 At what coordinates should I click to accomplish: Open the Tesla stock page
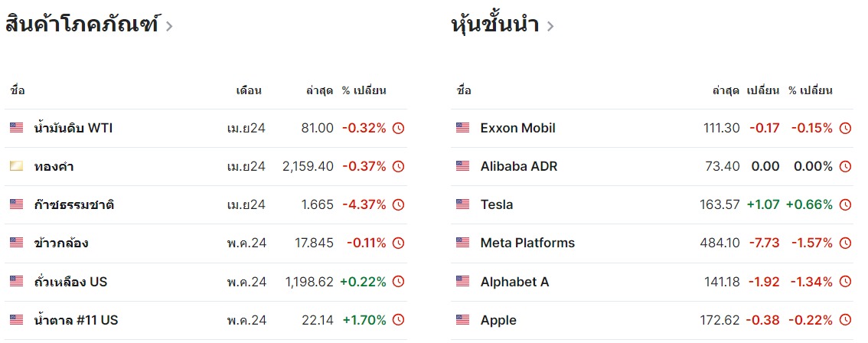497,204
